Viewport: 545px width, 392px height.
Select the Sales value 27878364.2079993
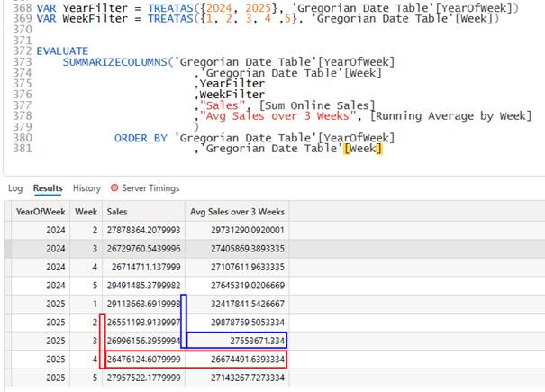pos(142,230)
